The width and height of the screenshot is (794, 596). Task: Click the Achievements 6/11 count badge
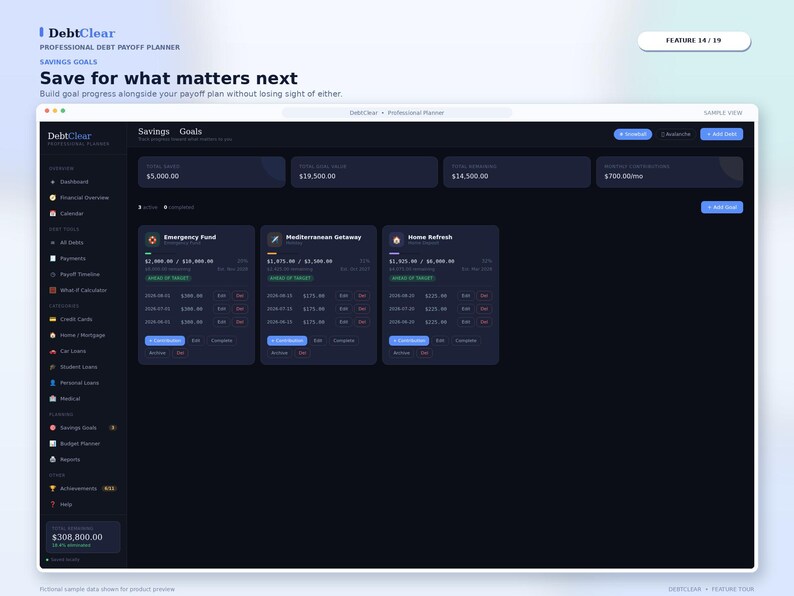(x=109, y=489)
